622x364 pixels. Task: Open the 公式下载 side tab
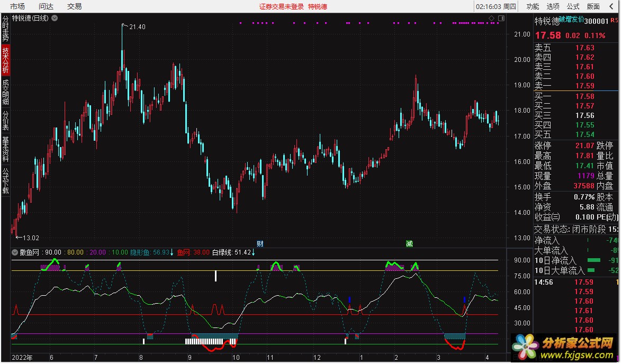5,180
